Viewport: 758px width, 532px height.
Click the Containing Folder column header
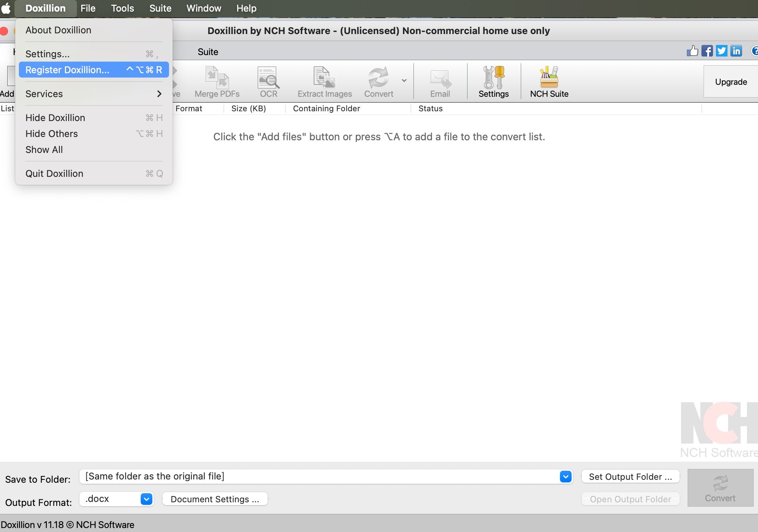pos(326,108)
